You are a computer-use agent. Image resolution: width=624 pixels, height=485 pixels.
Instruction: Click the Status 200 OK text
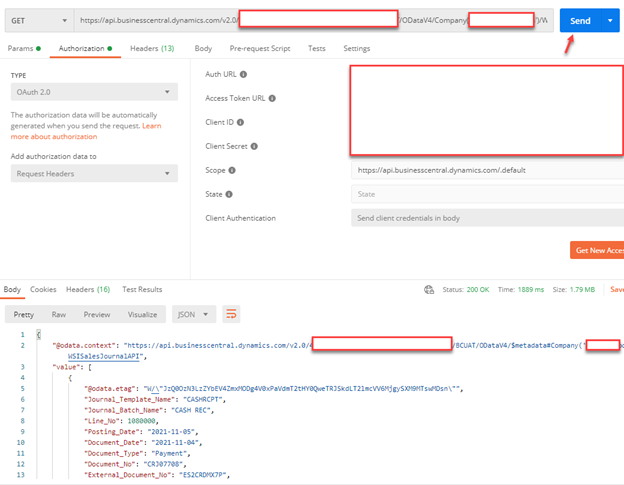466,290
